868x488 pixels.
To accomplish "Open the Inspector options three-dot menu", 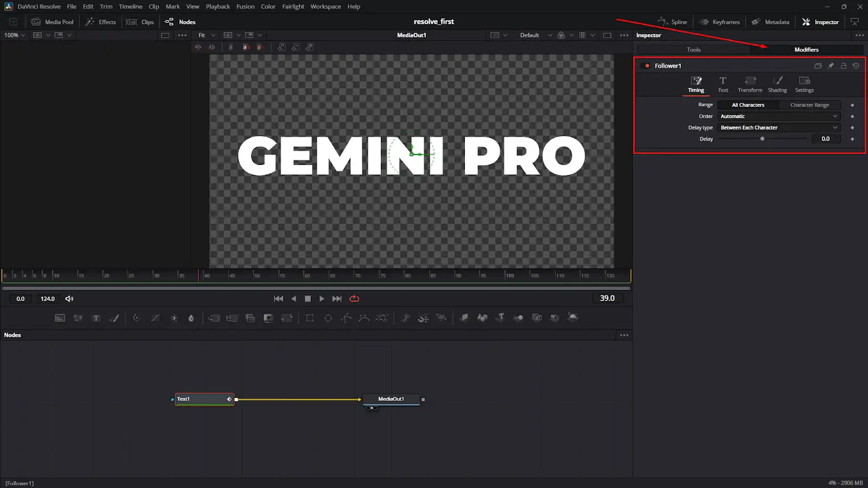I will click(860, 35).
